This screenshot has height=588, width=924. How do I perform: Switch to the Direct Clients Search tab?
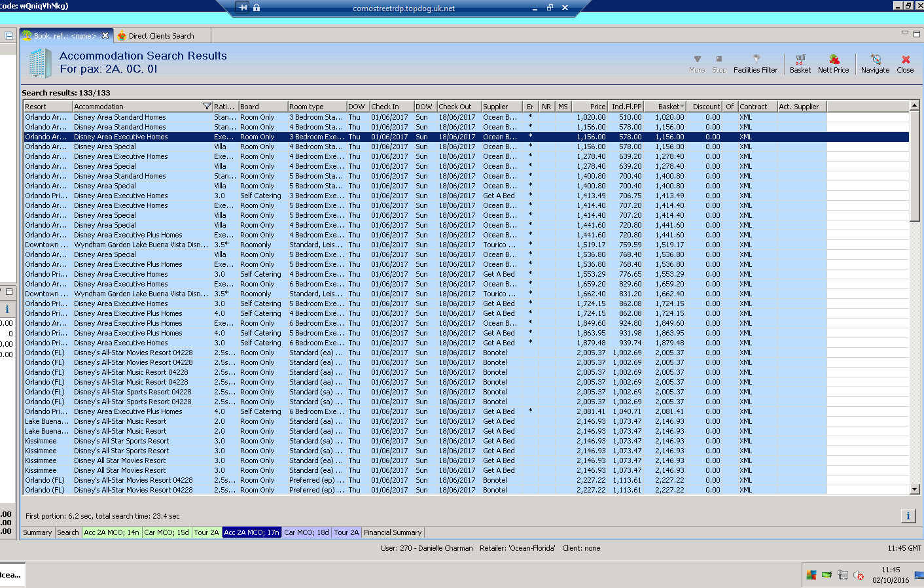click(x=161, y=36)
